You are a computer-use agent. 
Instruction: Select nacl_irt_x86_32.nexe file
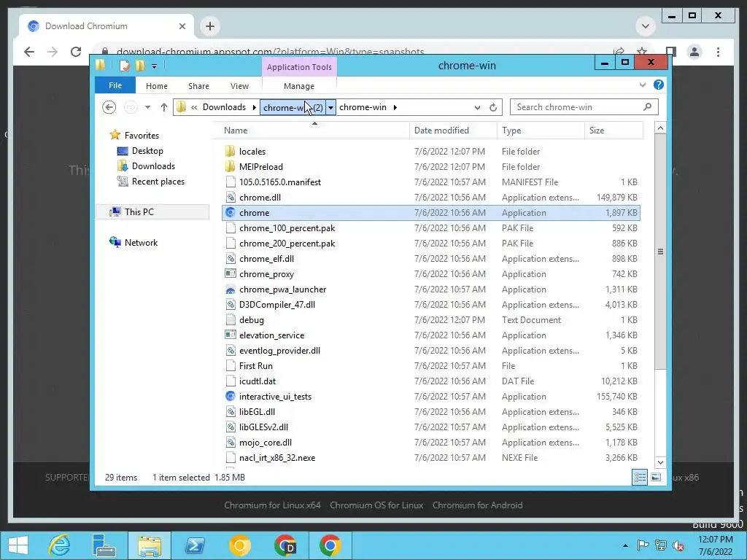tap(276, 458)
